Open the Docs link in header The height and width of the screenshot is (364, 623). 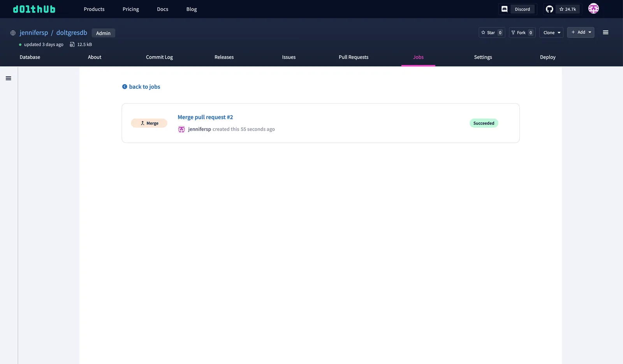[x=163, y=9]
